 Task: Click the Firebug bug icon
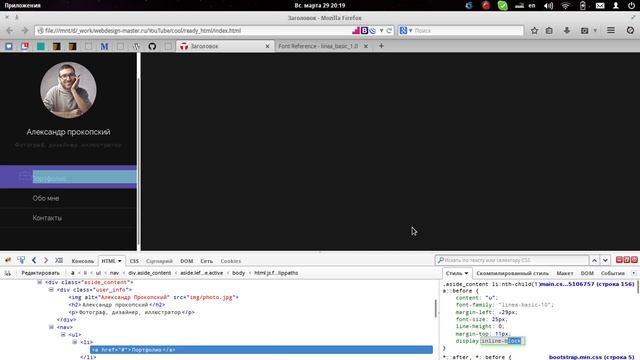[x=8, y=260]
